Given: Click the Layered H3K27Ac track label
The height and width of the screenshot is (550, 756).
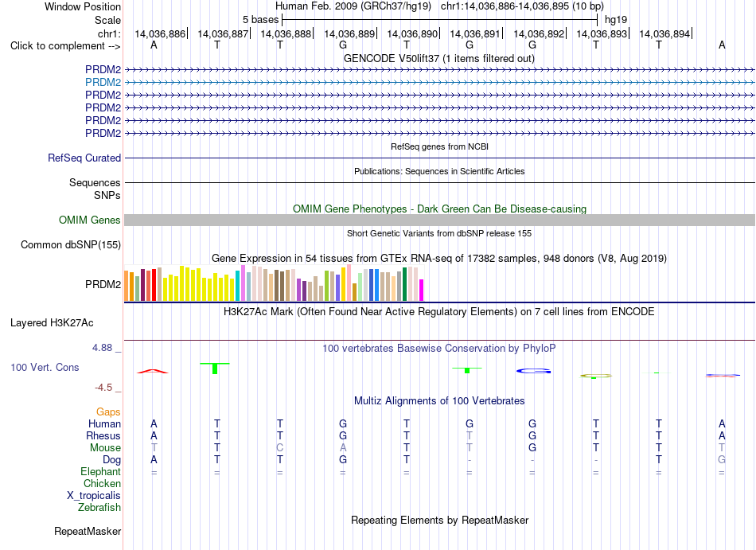Looking at the screenshot, I should (x=52, y=323).
